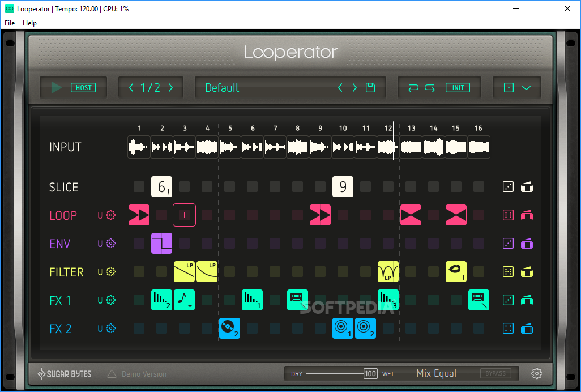Open the Help menu
The image size is (581, 392).
click(29, 23)
